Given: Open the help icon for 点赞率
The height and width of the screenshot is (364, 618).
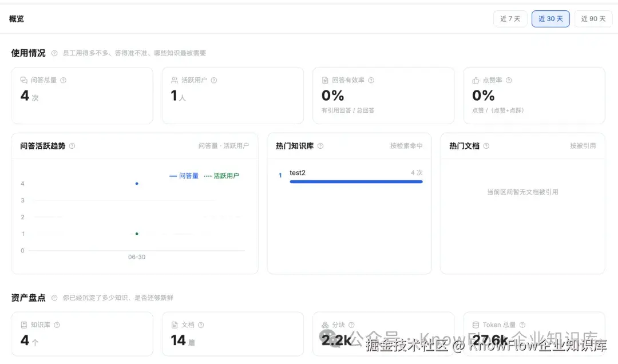Looking at the screenshot, I should (509, 80).
